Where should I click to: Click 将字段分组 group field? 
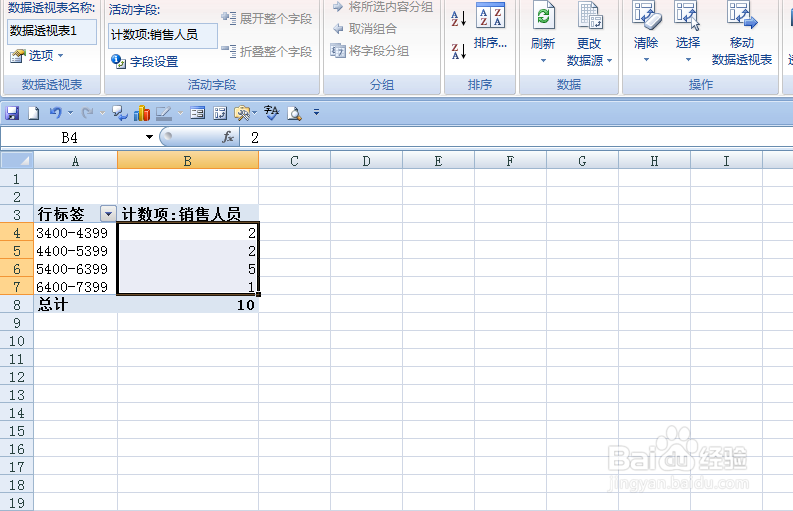pyautogui.click(x=370, y=51)
